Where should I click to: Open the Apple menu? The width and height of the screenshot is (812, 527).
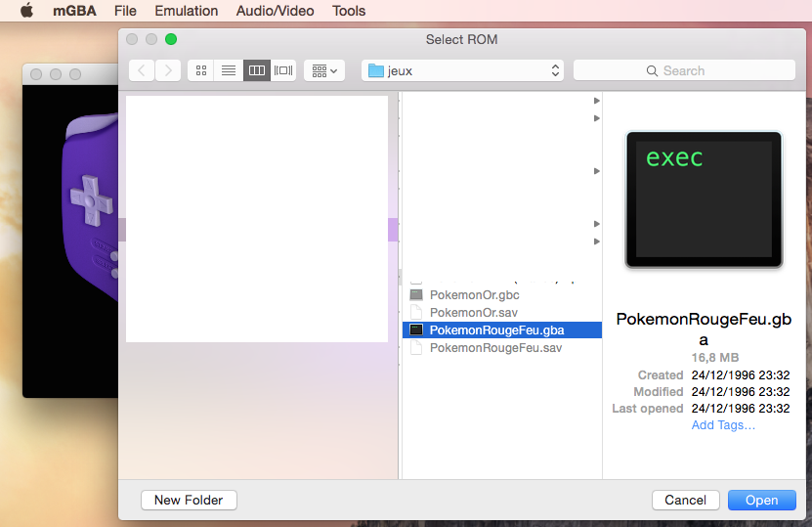(27, 11)
